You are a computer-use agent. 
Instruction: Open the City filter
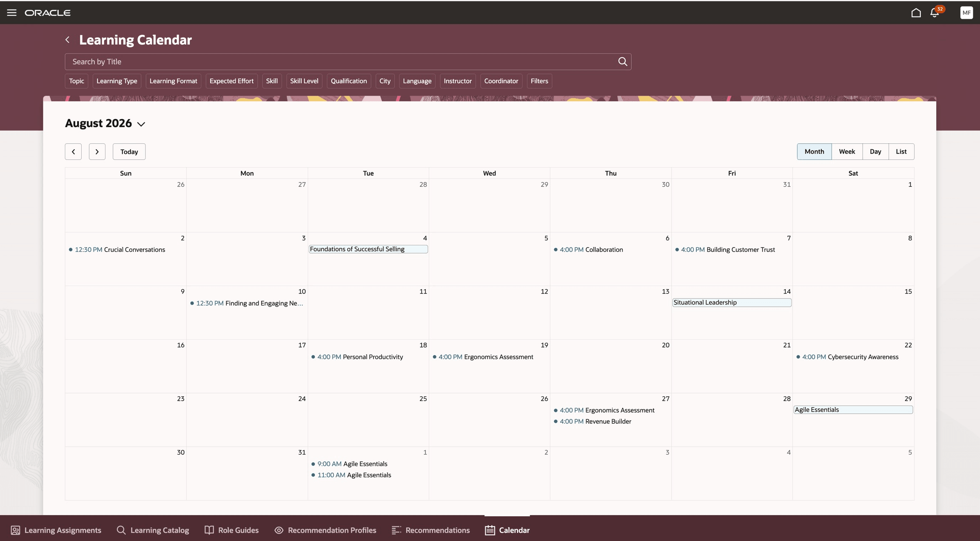(385, 81)
